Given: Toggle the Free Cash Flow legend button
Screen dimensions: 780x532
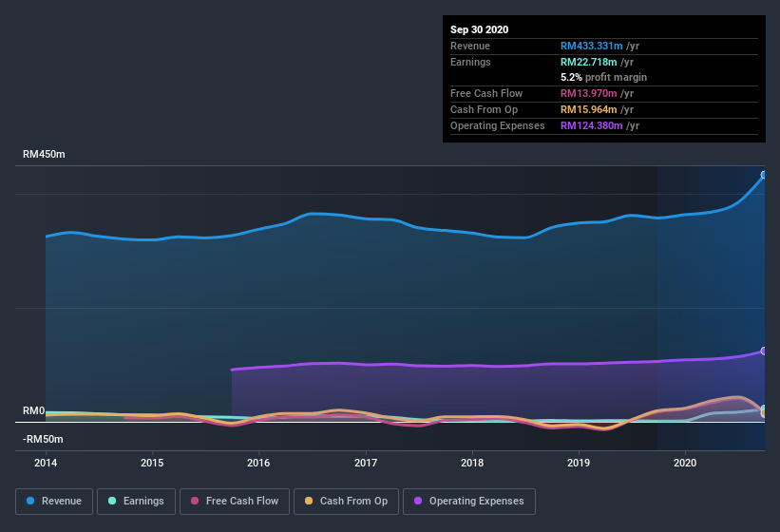Looking at the screenshot, I should (x=235, y=502).
